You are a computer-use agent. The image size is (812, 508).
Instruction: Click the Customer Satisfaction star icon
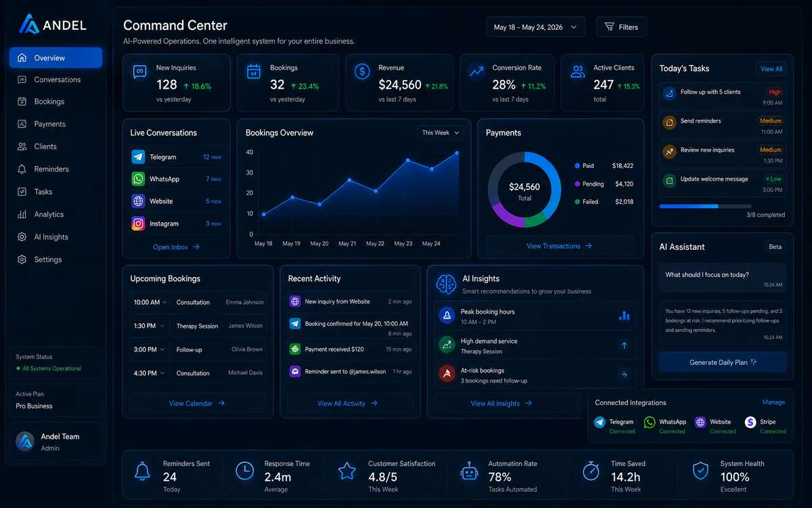tap(347, 471)
